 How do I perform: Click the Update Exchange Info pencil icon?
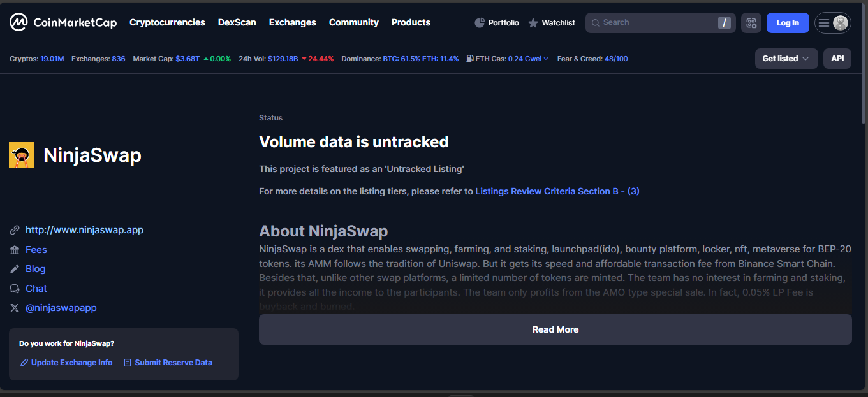tap(24, 363)
